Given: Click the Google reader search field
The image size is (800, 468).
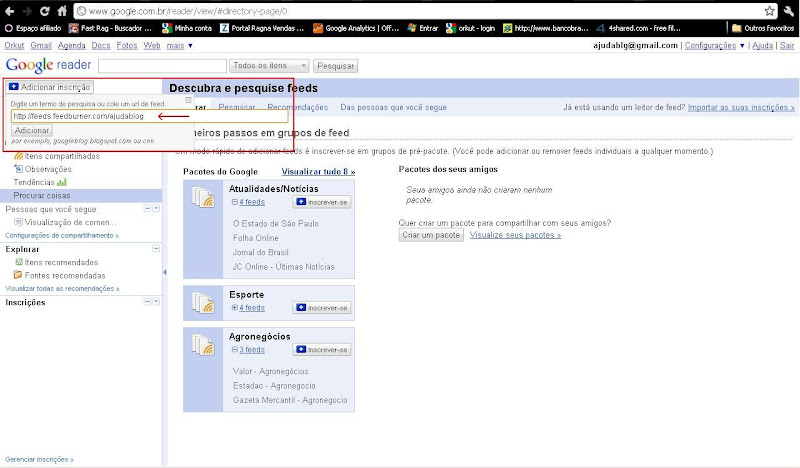Looking at the screenshot, I should tap(162, 66).
